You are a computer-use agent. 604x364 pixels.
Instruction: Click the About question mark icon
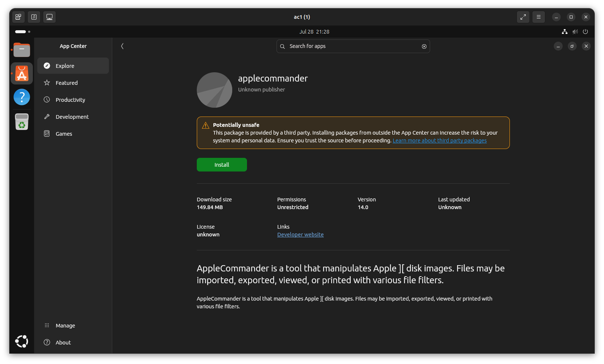pyautogui.click(x=47, y=342)
